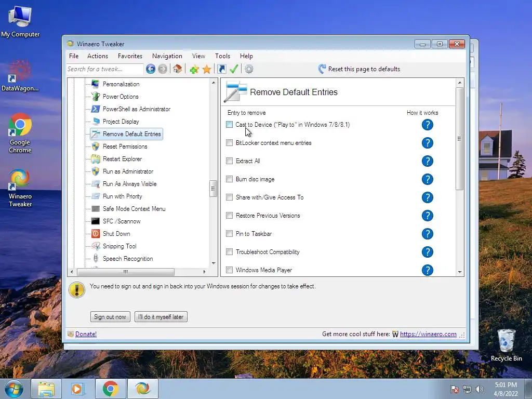Open the Donate! link
Screen dimensions: 532x399
point(86,334)
